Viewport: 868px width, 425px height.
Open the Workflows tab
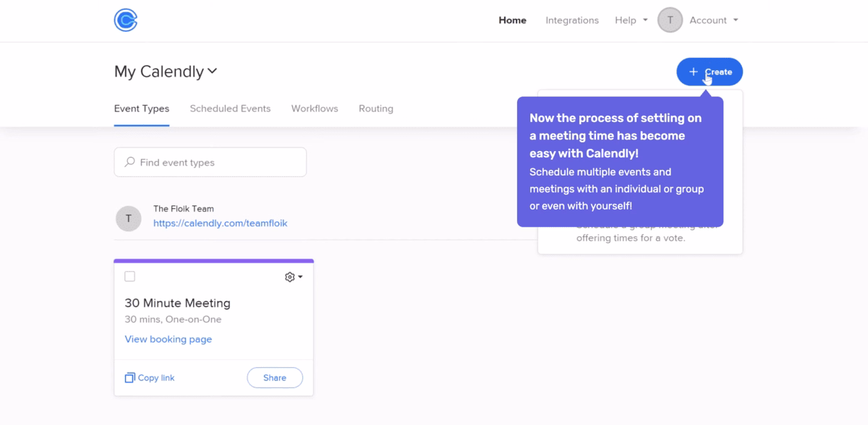[x=314, y=108]
